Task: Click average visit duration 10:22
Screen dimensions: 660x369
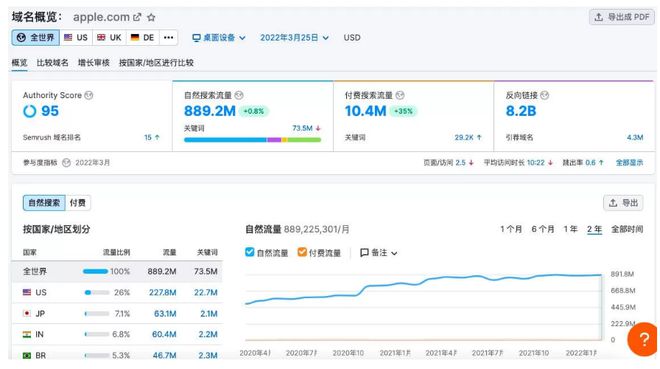Action: (x=535, y=162)
